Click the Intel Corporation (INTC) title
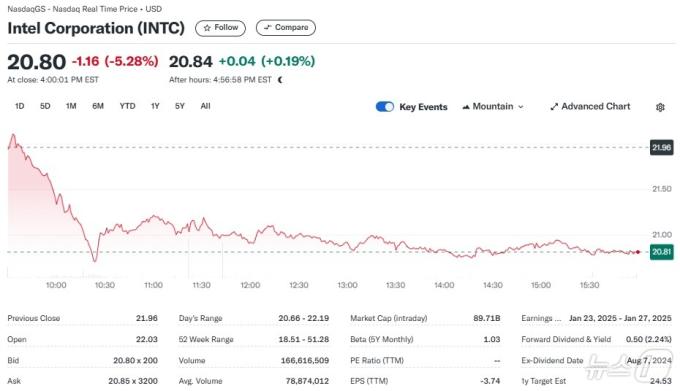The image size is (680, 391). [96, 28]
